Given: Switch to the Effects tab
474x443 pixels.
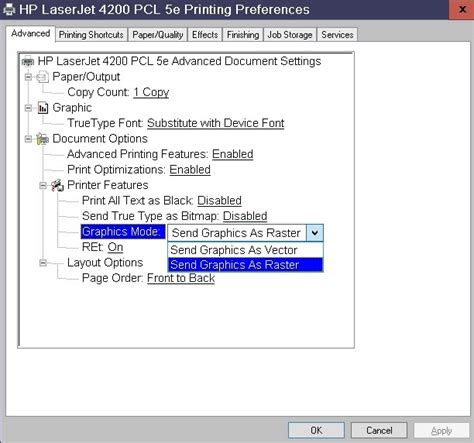Looking at the screenshot, I should pyautogui.click(x=205, y=35).
